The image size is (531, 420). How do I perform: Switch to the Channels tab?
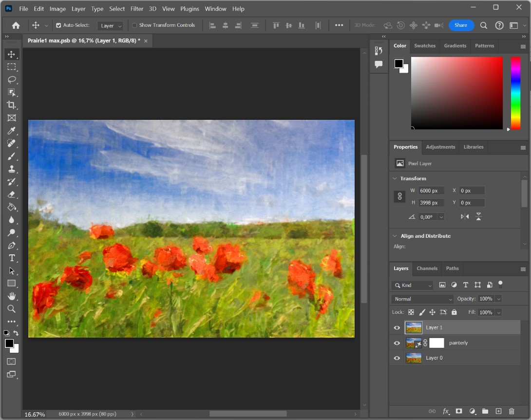click(x=427, y=268)
